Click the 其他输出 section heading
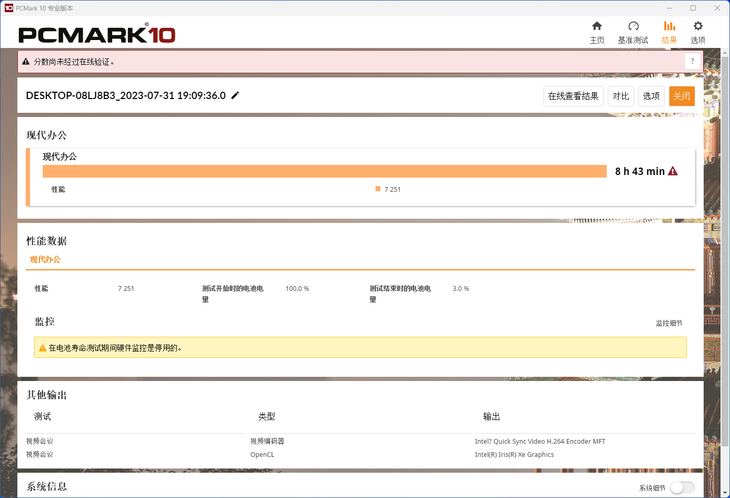Image resolution: width=730 pixels, height=498 pixels. [x=47, y=395]
